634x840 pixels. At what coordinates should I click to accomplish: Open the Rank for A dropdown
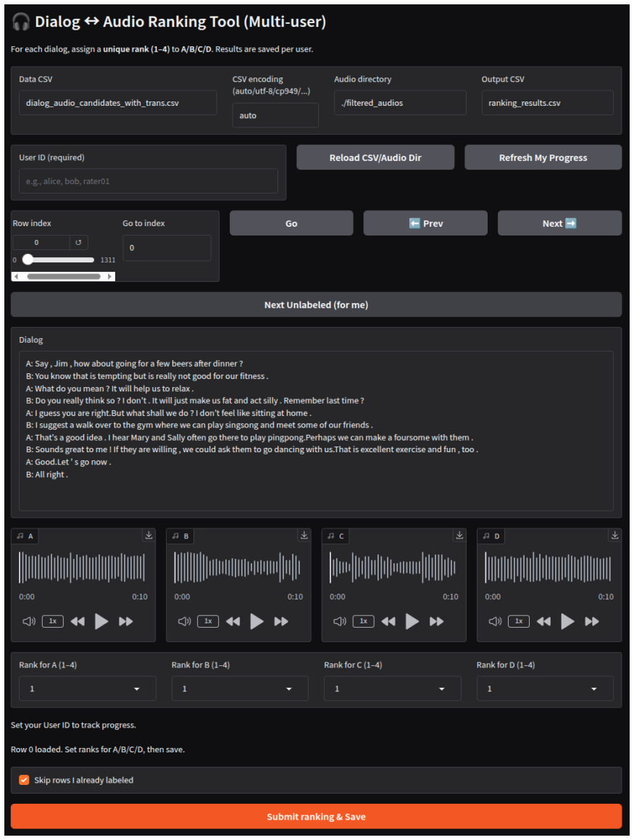click(88, 689)
